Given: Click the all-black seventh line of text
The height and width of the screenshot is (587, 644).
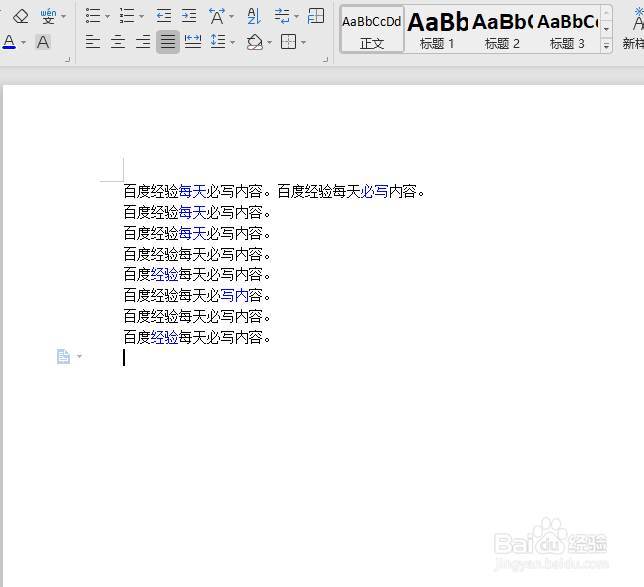Looking at the screenshot, I should [197, 316].
